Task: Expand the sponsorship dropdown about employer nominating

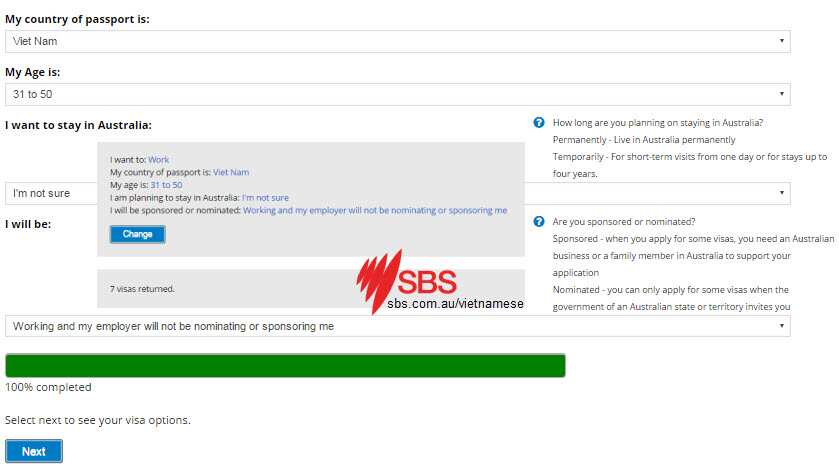Action: click(397, 326)
